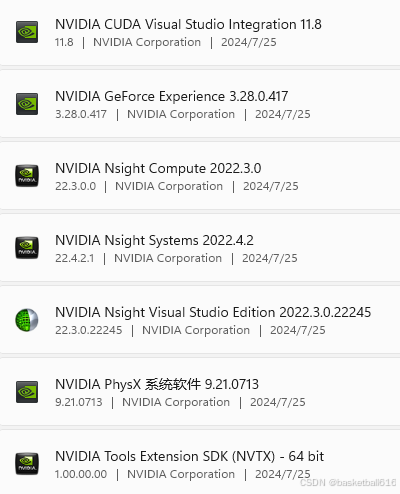Click the Nsight Systems 2022.4.2 icon
400x494 pixels.
(27, 248)
